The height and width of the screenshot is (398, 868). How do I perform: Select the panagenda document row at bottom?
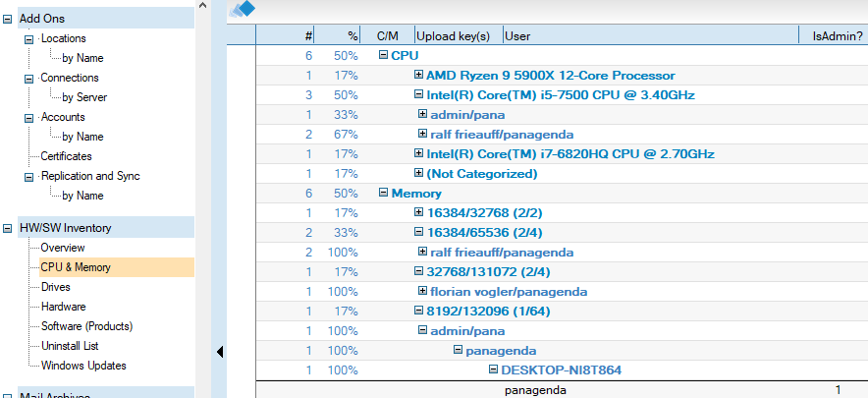click(562, 390)
